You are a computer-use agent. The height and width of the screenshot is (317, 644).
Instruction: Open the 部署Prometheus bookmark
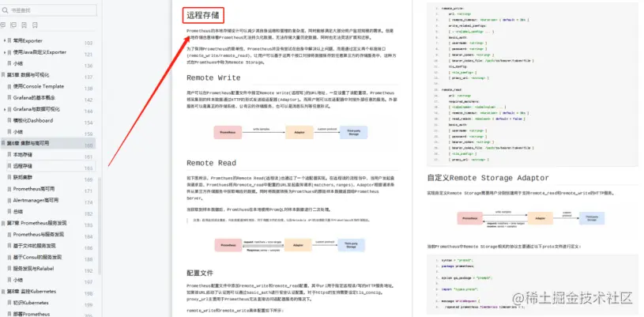32,314
